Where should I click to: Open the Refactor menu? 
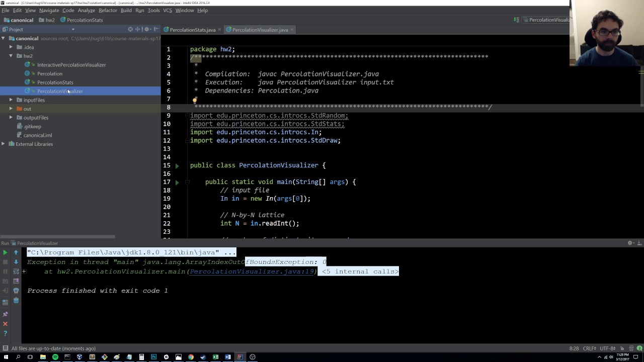(x=108, y=10)
